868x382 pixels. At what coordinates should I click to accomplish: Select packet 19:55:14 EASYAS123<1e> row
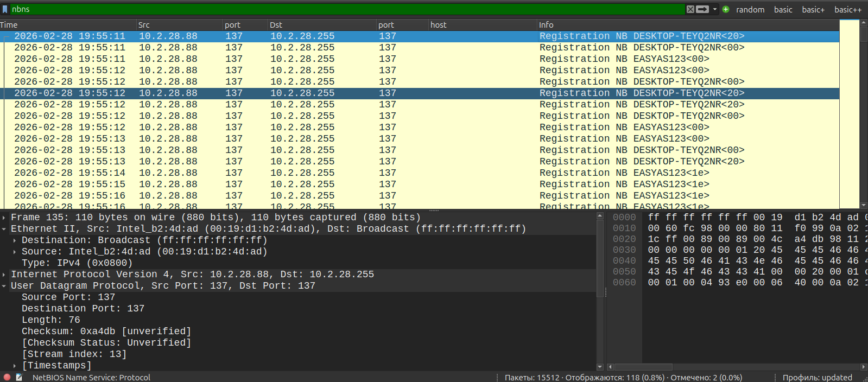[x=420, y=173]
